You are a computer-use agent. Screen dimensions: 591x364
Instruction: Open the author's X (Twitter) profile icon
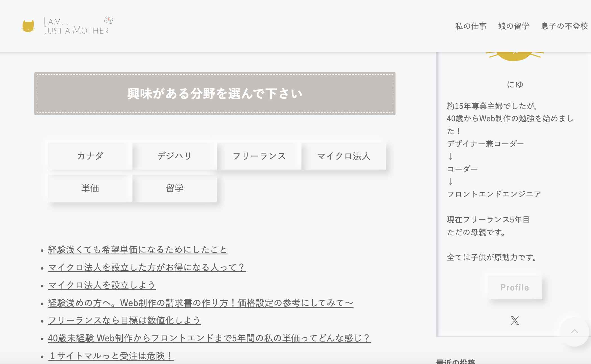coord(515,320)
